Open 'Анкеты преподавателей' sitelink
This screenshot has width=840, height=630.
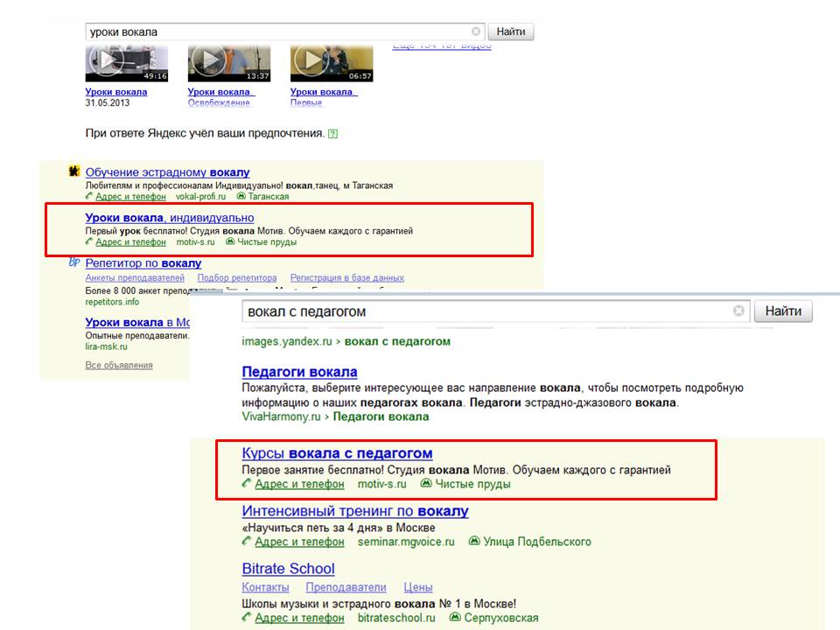(x=135, y=277)
